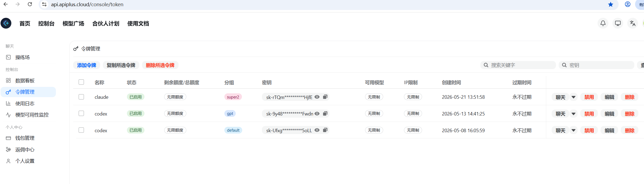The image size is (644, 184).
Task: Click the super2 group tag
Action: pos(233,97)
